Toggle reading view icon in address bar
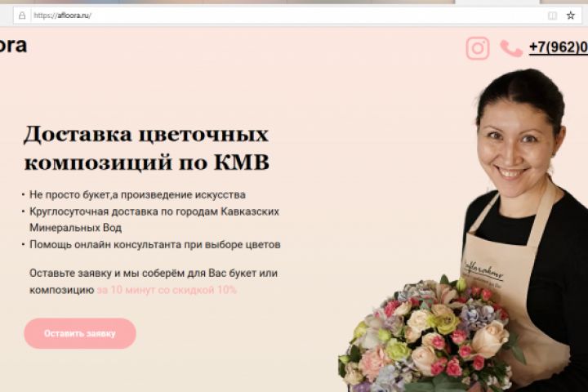 coord(552,16)
